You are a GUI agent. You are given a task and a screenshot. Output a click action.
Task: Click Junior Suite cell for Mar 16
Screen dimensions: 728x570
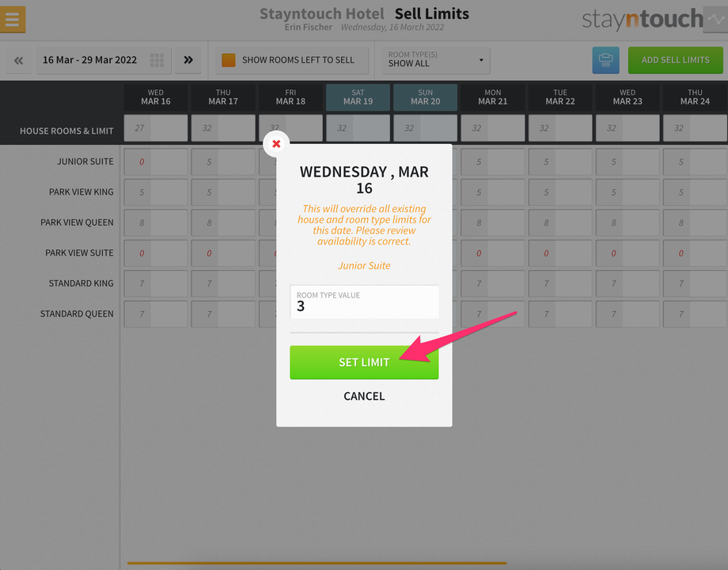point(156,161)
